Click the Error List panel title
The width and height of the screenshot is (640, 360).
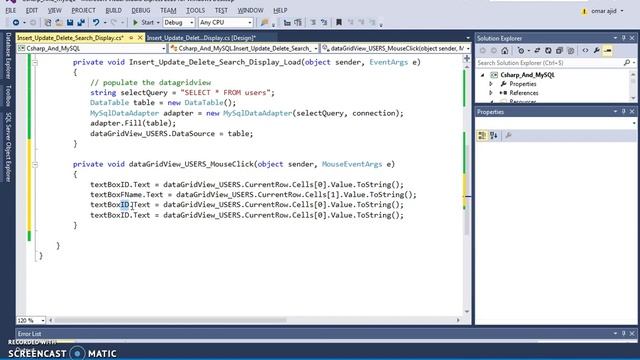click(x=29, y=334)
